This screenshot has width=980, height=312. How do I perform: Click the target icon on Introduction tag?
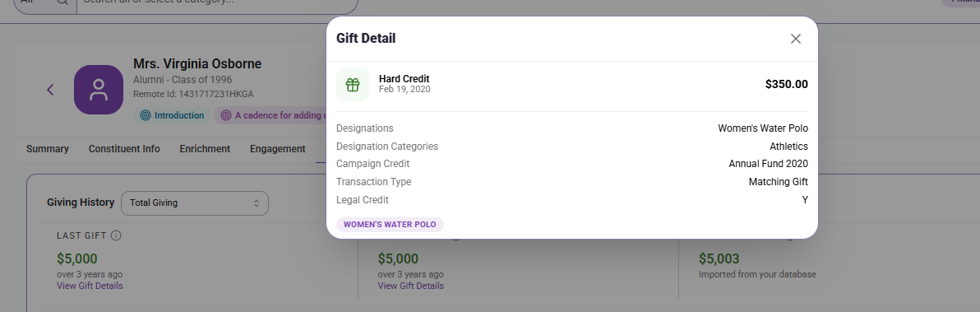145,116
